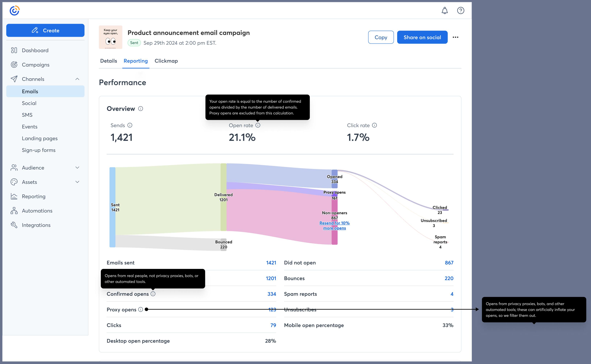
Task: Click the Click rate info icon
Action: tap(374, 125)
